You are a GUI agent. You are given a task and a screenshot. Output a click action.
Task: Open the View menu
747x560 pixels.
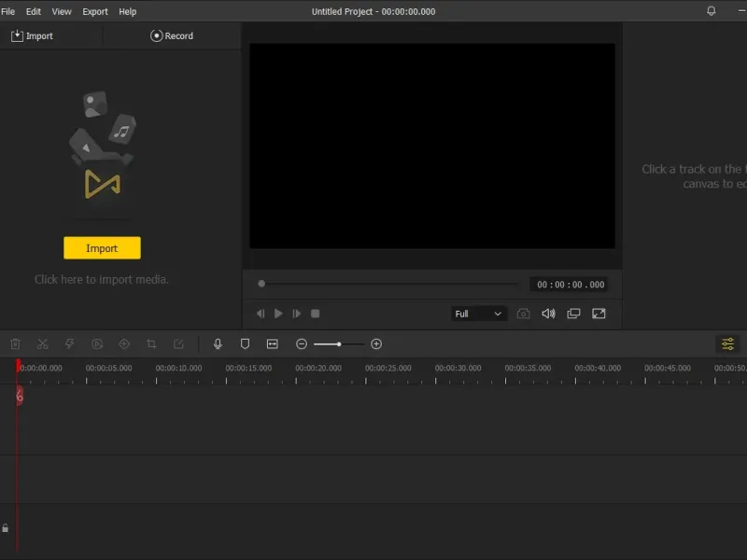tap(62, 11)
